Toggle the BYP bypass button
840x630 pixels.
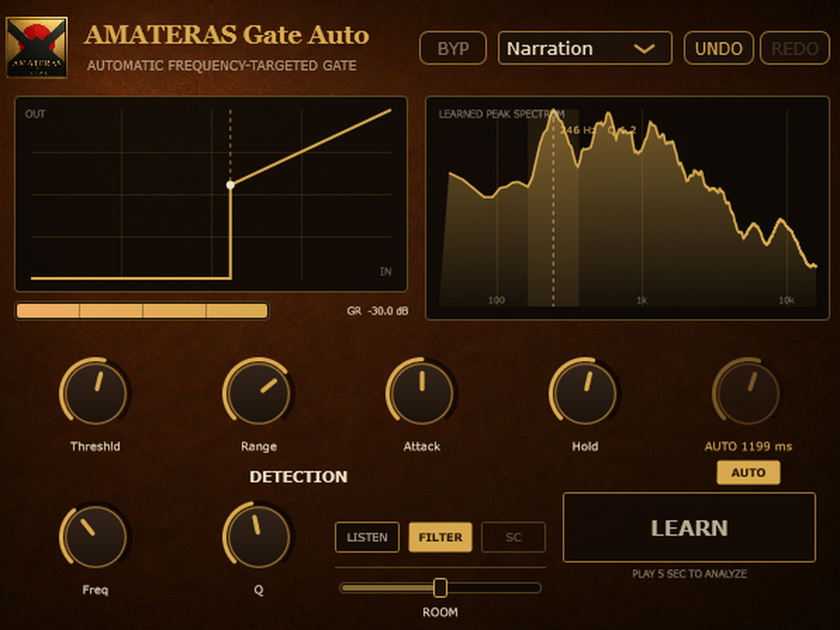pyautogui.click(x=453, y=48)
